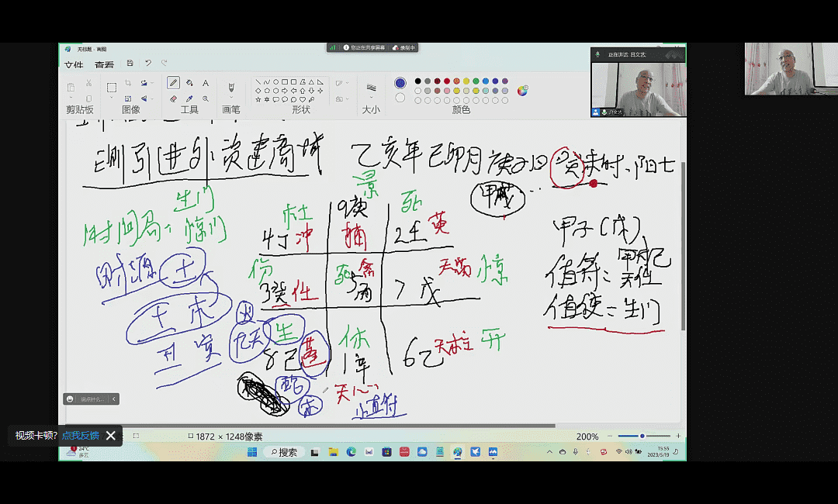Expand the selection tool dropdown arrow
838x504 pixels.
tap(112, 99)
